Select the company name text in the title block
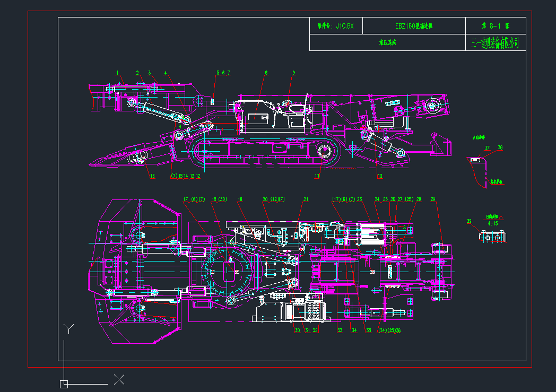 point(496,43)
